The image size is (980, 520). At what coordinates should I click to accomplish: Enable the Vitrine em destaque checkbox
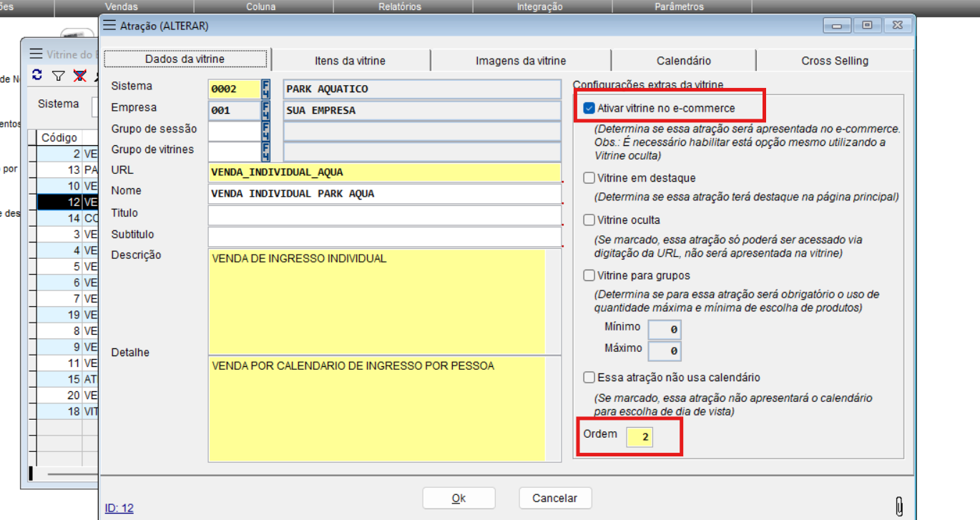(x=589, y=178)
